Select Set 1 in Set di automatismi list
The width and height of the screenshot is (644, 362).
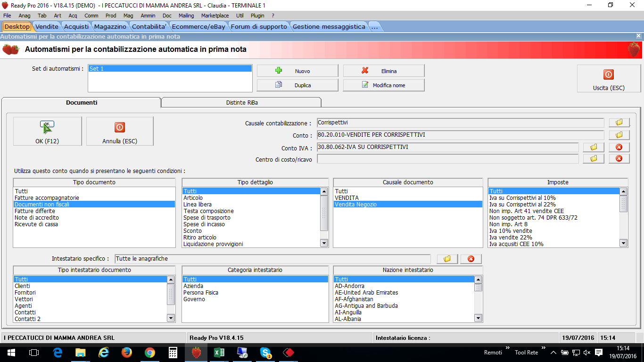tap(170, 68)
